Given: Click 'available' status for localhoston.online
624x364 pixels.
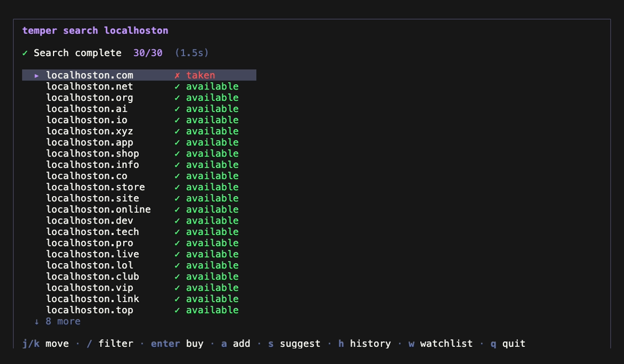Looking at the screenshot, I should click(212, 210).
